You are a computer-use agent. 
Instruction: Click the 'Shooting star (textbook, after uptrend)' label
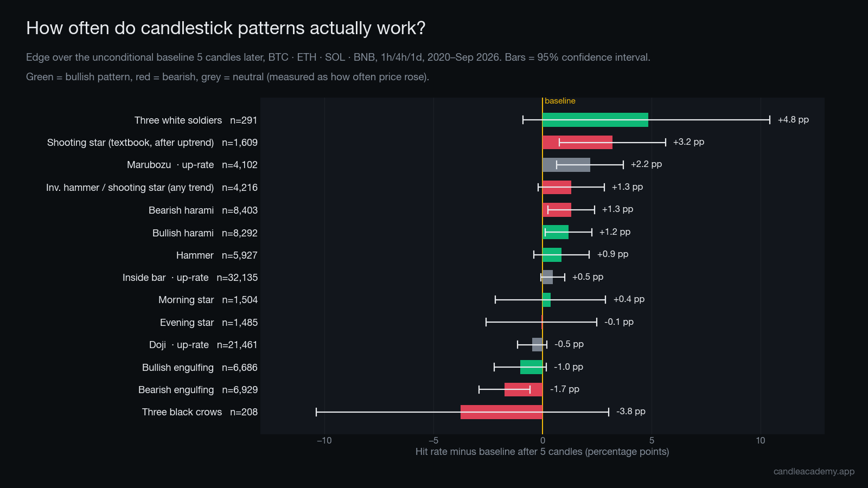130,143
